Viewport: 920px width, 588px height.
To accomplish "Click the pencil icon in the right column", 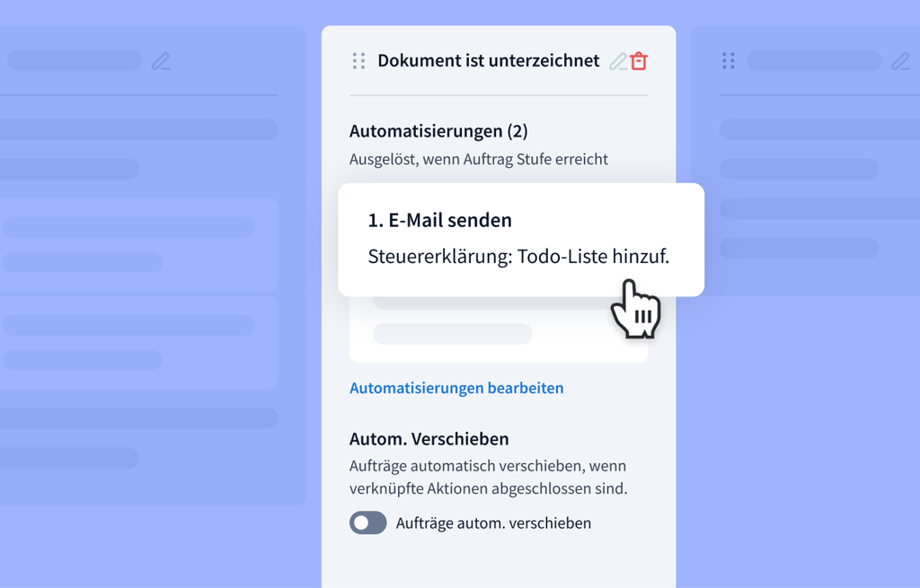I will [900, 61].
